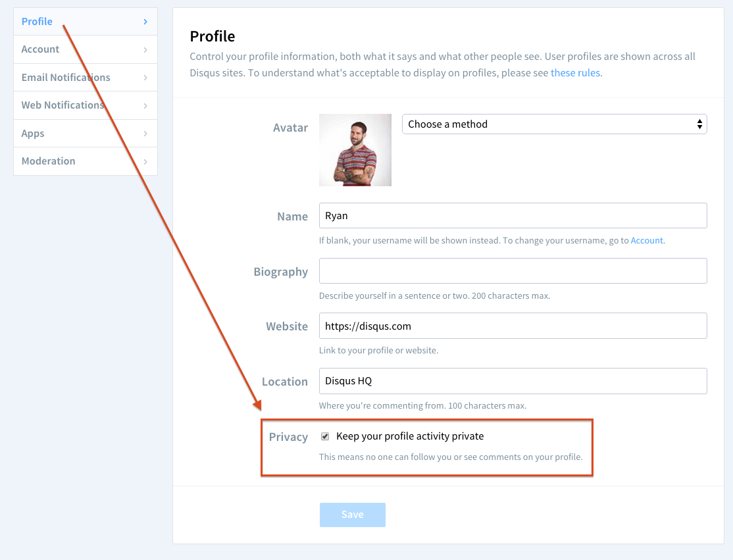Follow the 'these rules' link
The image size is (733, 560).
[x=576, y=73]
